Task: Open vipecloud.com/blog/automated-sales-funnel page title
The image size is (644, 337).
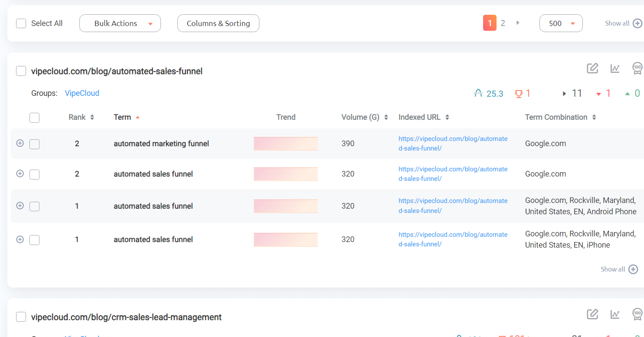Action: [117, 71]
